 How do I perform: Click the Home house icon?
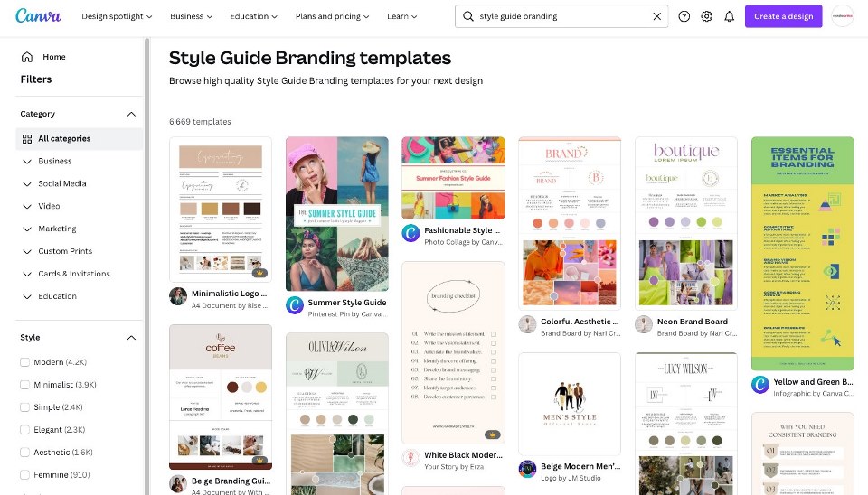(27, 57)
